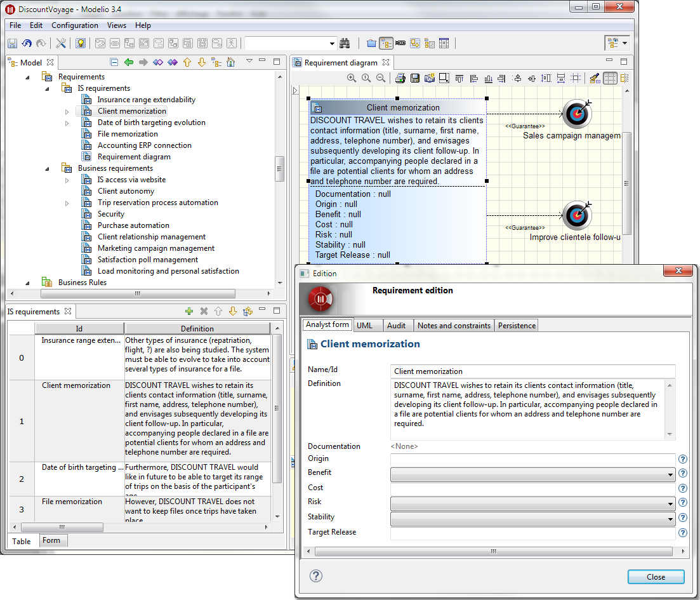Click the Sales campaign management target icon

(577, 114)
